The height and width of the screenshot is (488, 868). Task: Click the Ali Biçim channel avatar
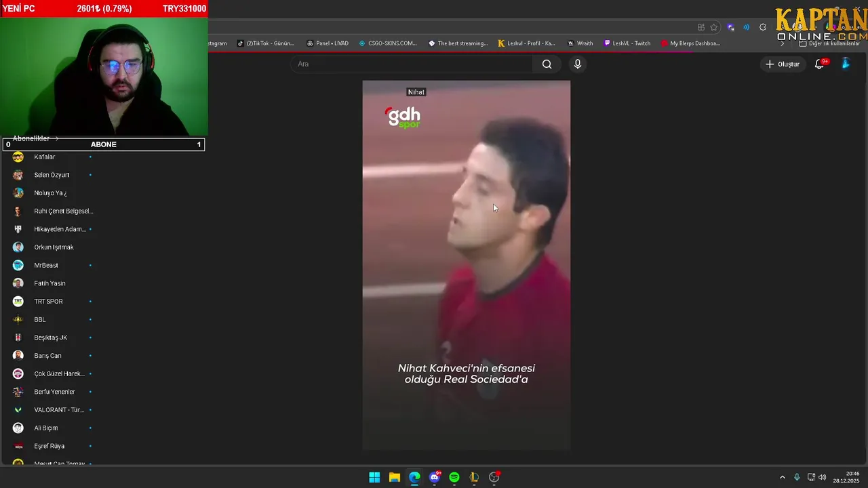(x=18, y=428)
